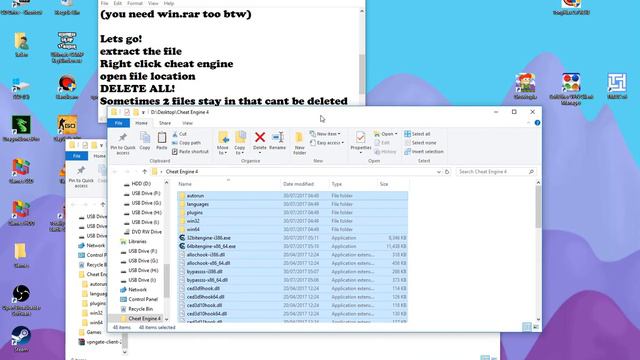Viewport: 640px width, 360px height.
Task: Open the Steam desktop shortcut
Action: [21, 339]
